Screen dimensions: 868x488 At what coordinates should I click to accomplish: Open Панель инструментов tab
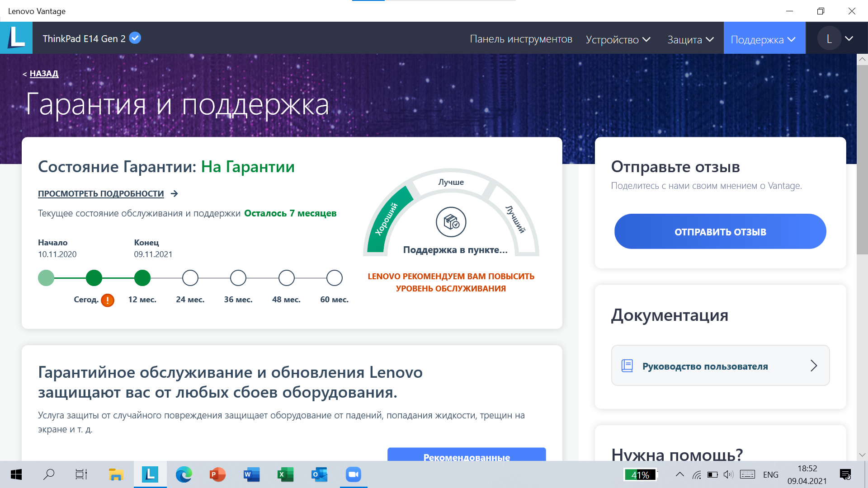click(x=521, y=39)
